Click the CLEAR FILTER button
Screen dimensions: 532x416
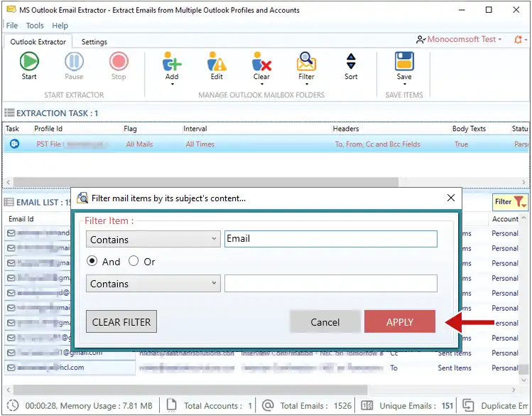pos(121,321)
